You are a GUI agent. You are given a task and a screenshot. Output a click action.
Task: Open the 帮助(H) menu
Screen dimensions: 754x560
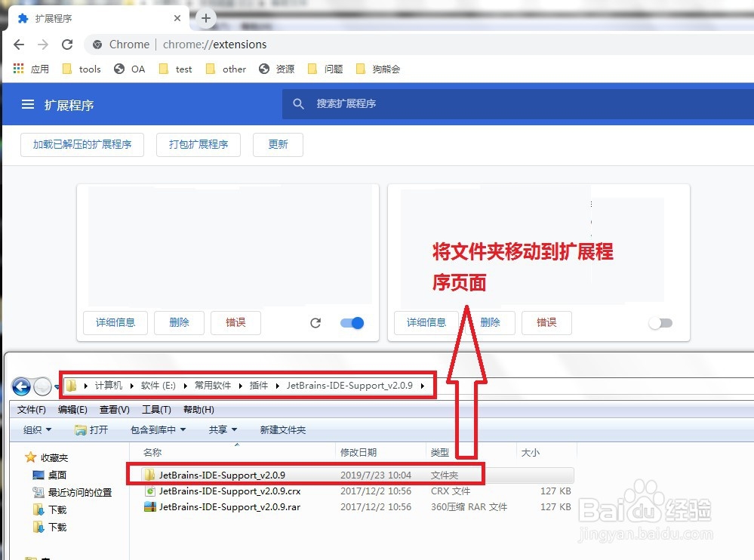click(x=199, y=410)
